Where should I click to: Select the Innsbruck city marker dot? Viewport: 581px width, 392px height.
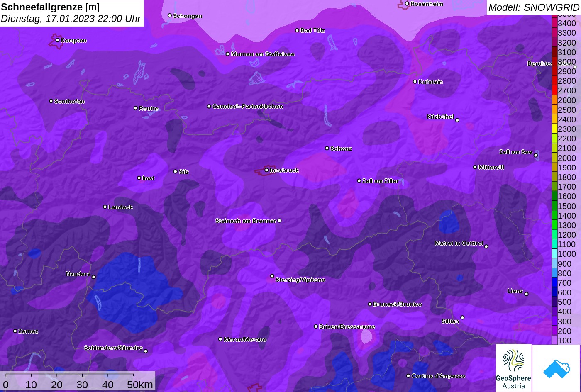pyautogui.click(x=266, y=170)
